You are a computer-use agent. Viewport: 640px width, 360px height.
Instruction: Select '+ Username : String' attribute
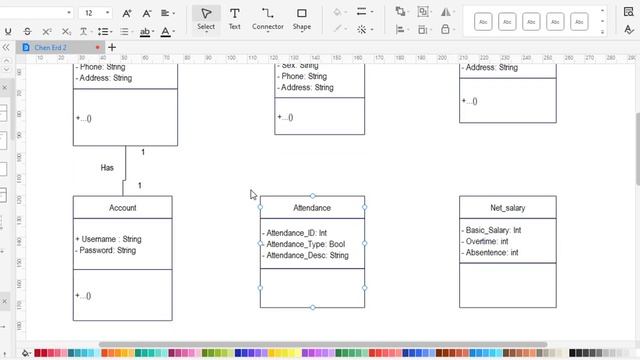pos(109,239)
